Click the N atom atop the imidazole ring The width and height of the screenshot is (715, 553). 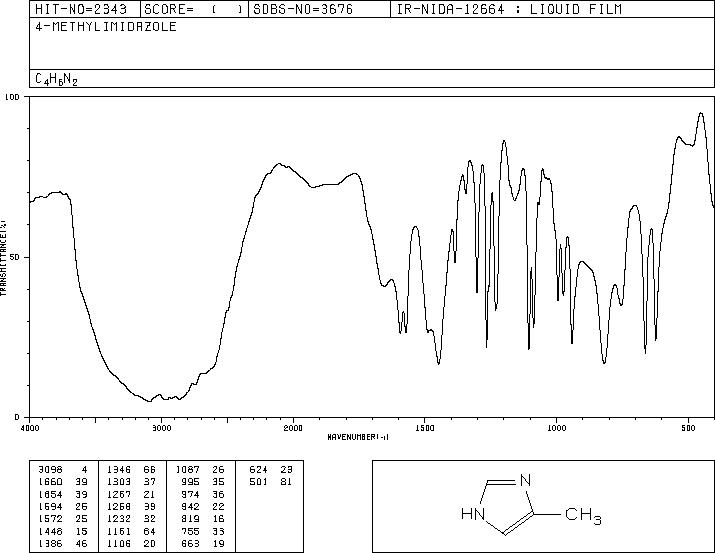click(x=525, y=481)
